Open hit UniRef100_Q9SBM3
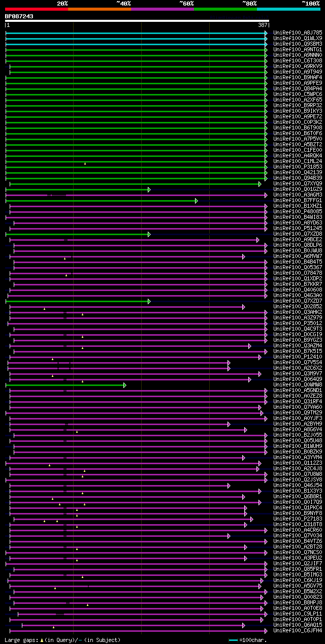Viewport: 325px width, 644px height. 298,44
